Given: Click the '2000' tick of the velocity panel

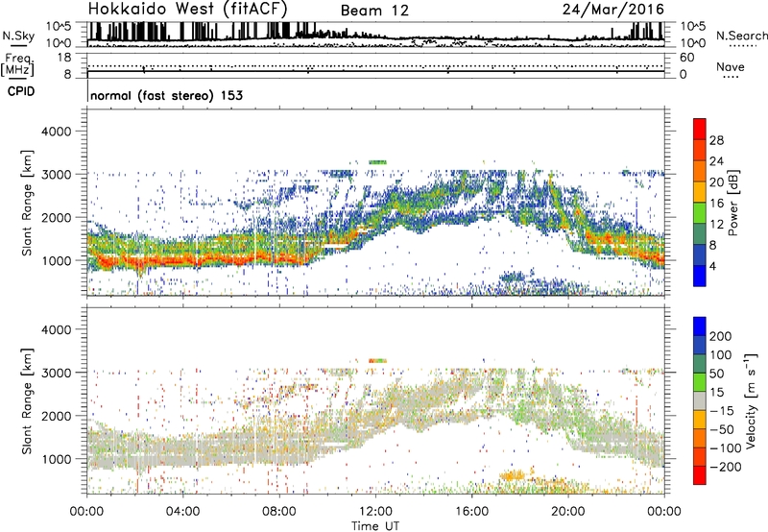Looking at the screenshot, I should (x=56, y=416).
